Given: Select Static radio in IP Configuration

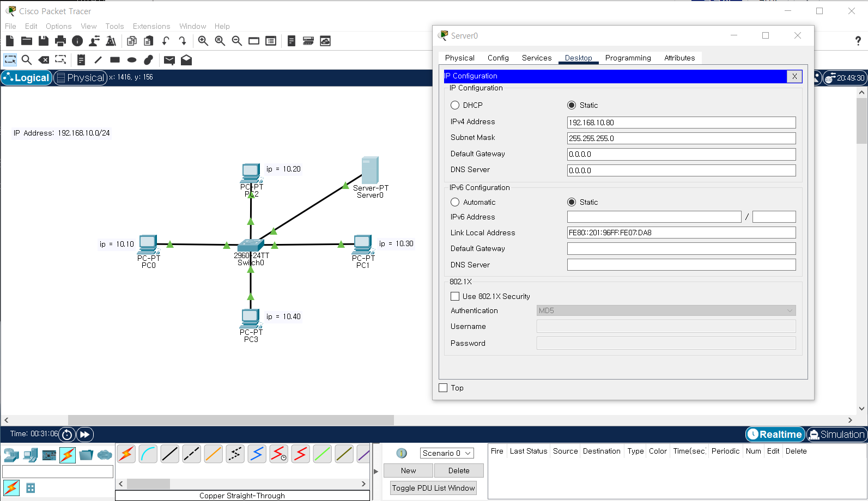Looking at the screenshot, I should (572, 105).
